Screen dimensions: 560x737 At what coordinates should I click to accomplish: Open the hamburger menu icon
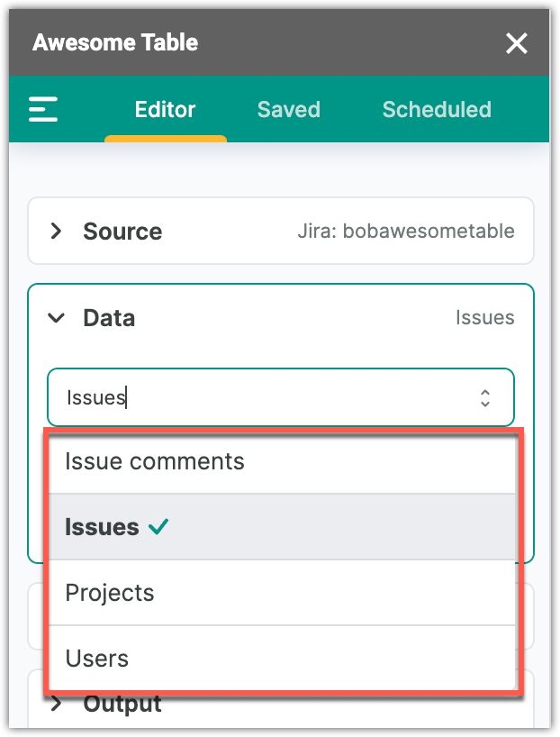point(43,110)
